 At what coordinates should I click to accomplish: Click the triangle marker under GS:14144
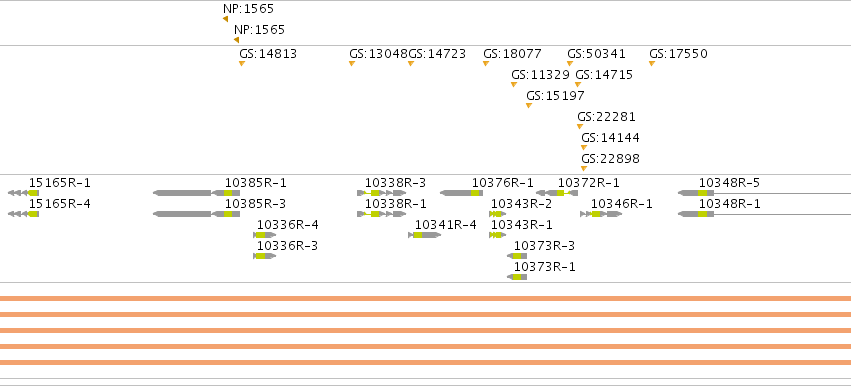pyautogui.click(x=584, y=147)
